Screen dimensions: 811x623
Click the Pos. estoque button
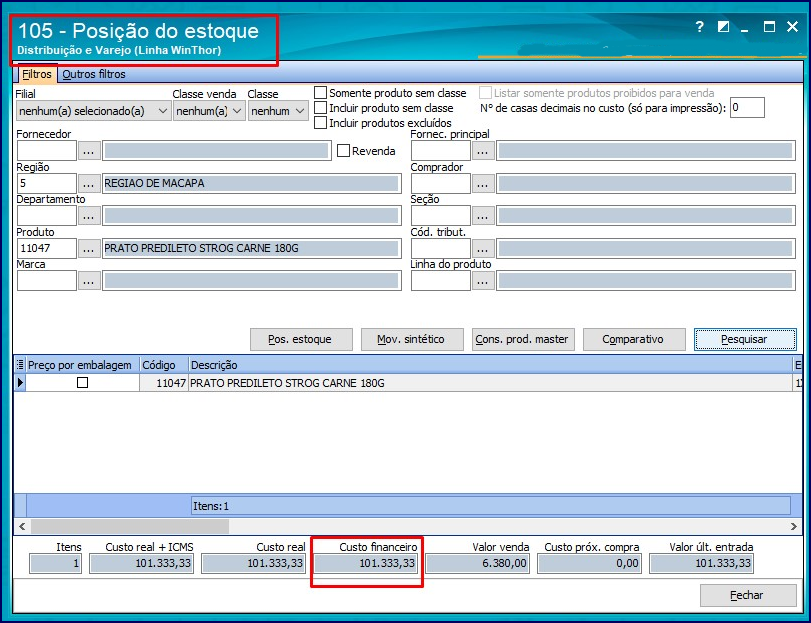pyautogui.click(x=301, y=339)
